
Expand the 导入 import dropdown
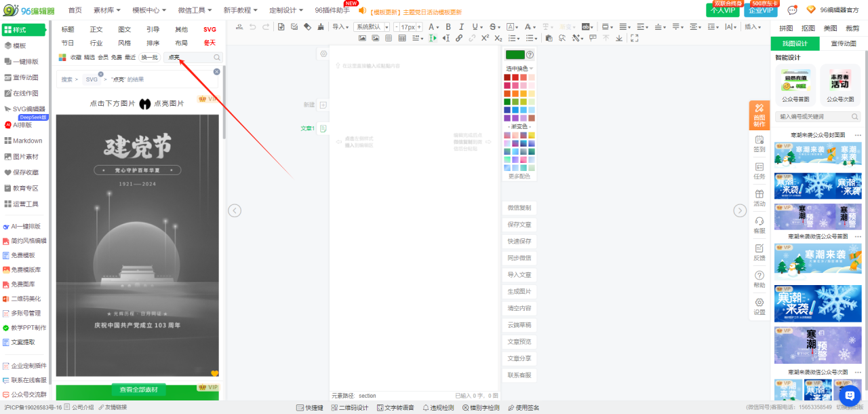tap(340, 26)
